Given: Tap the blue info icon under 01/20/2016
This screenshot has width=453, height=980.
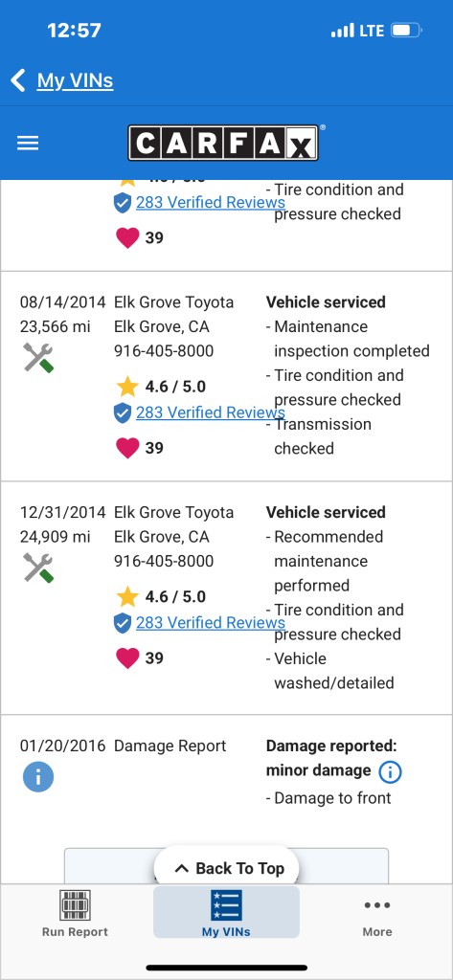Looking at the screenshot, I should pos(38,777).
